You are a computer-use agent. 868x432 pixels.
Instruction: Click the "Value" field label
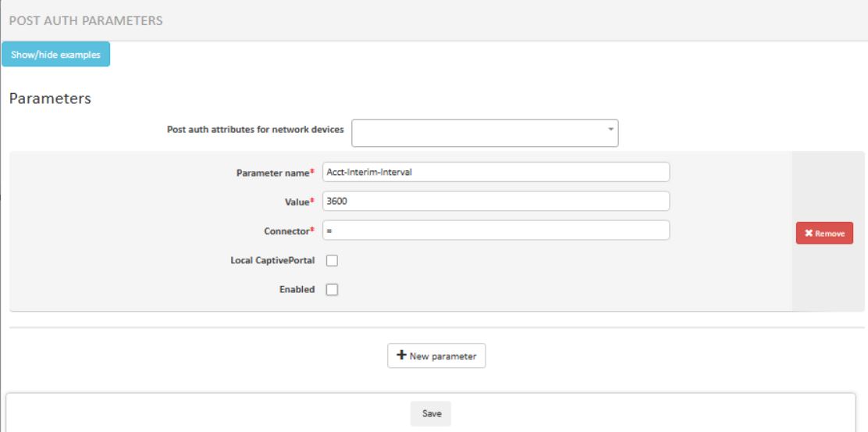pyautogui.click(x=295, y=201)
